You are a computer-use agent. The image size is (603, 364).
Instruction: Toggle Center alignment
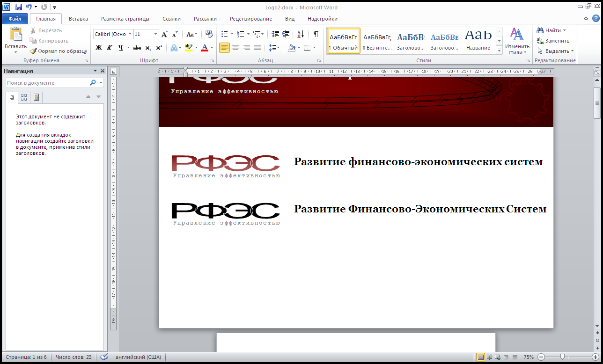235,48
